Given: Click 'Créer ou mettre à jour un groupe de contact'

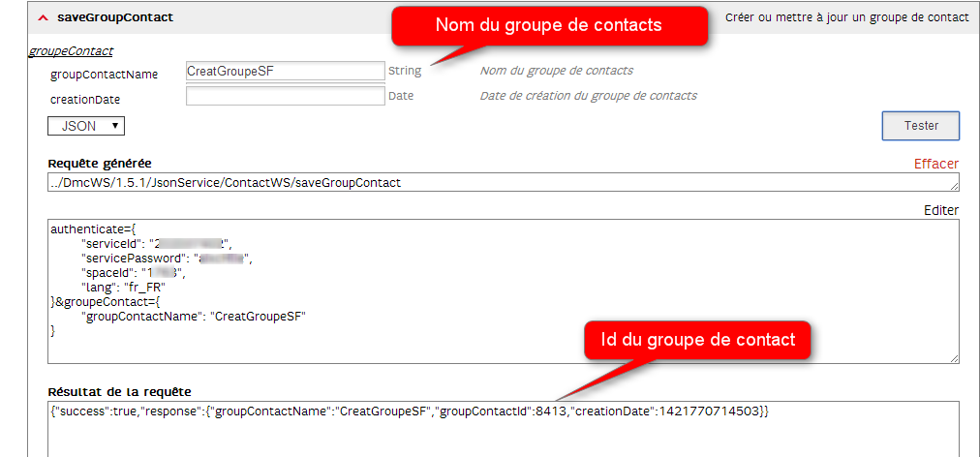Looking at the screenshot, I should pyautogui.click(x=847, y=17).
